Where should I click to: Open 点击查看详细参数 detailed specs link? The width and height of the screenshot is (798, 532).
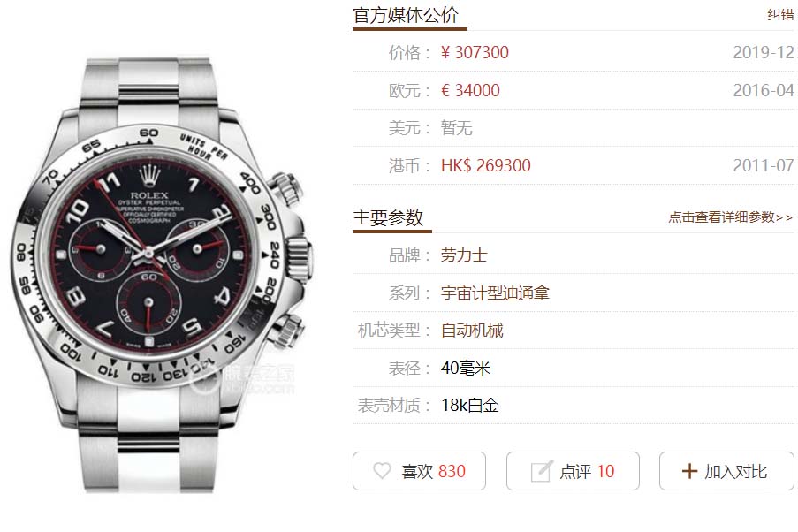(x=730, y=217)
